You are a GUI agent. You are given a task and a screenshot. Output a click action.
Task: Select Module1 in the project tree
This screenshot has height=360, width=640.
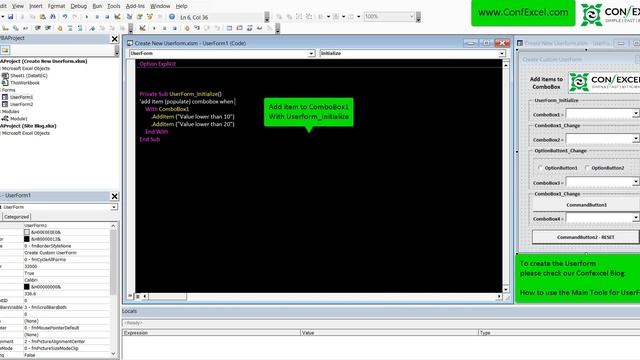(19, 119)
